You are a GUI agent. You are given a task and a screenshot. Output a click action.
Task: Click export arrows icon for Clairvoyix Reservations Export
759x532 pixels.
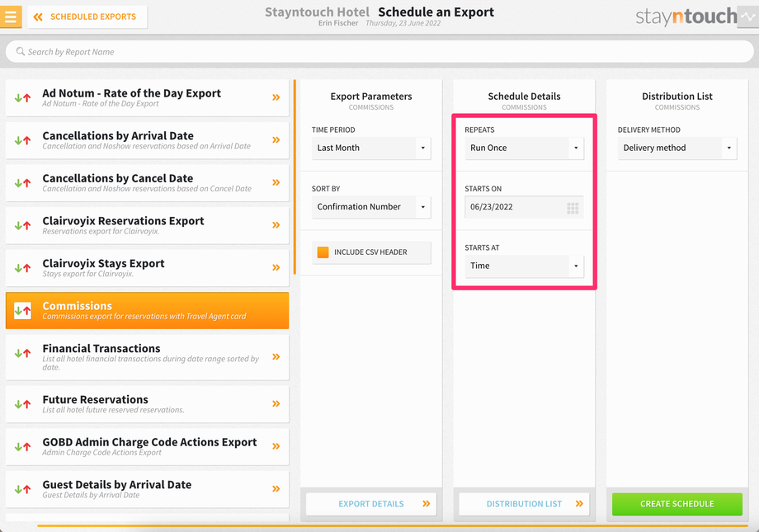22,225
